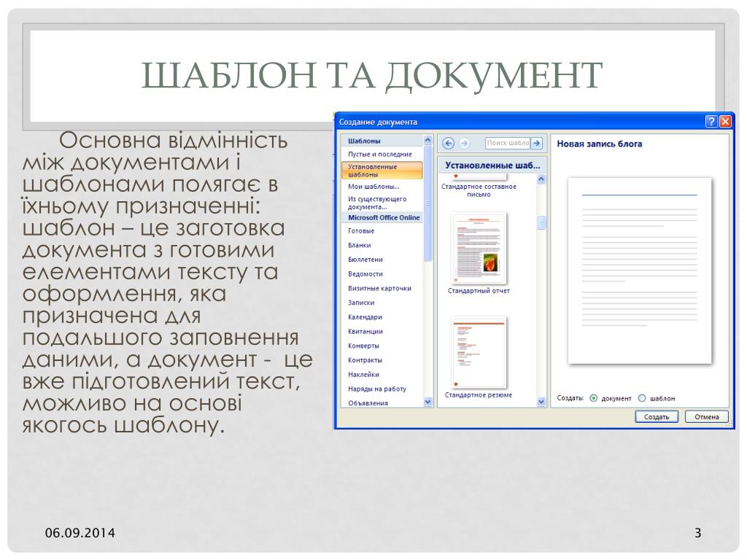
Task: Choose Из существующего документа... entry
Action: (377, 203)
